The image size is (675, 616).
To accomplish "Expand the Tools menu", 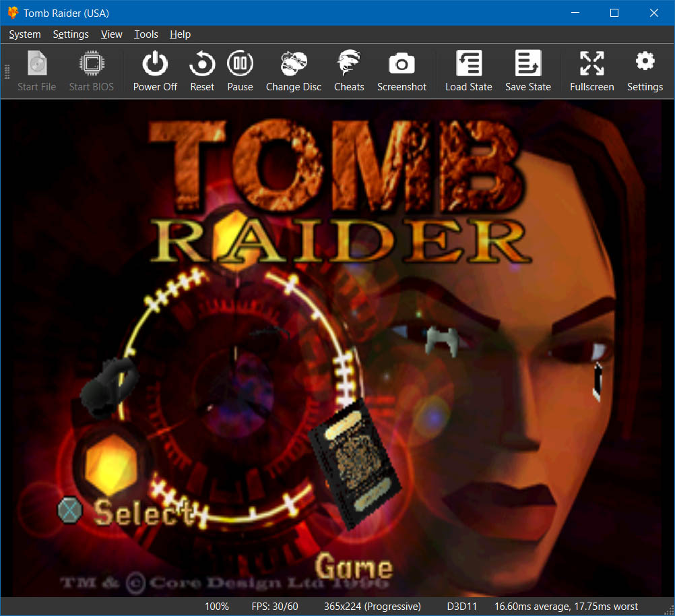I will [146, 34].
